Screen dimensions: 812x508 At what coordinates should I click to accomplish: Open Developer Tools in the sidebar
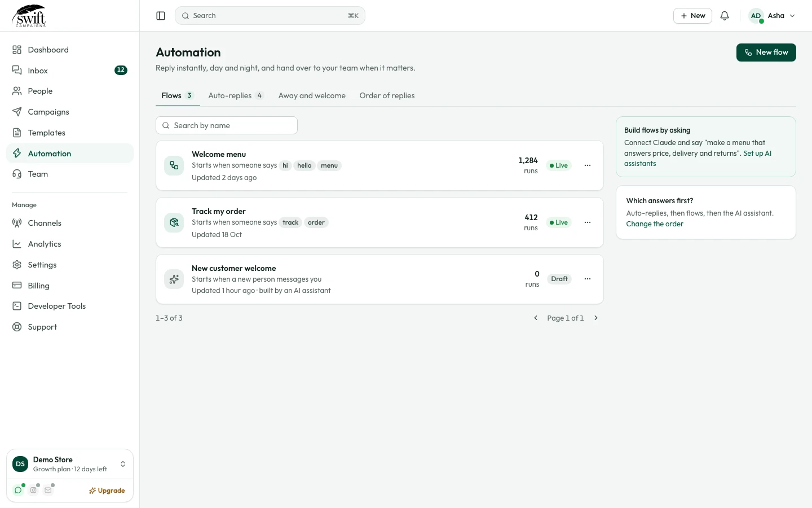(70, 306)
